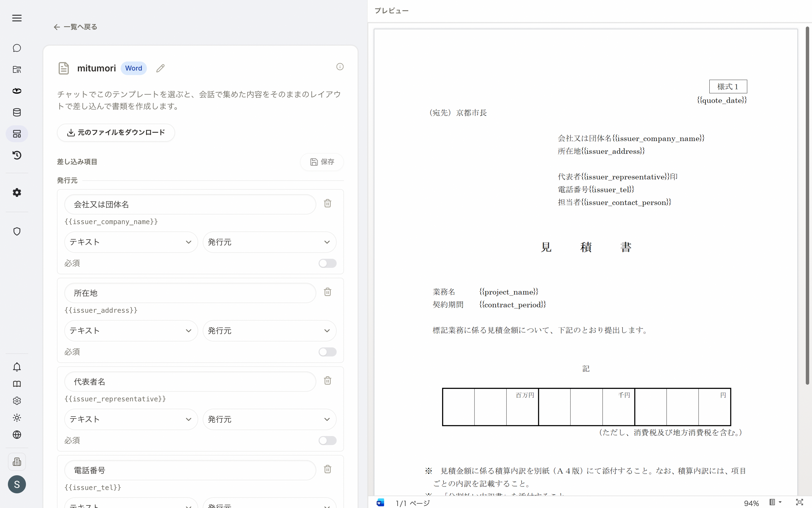Go back via 一覧へ戻る link
Screen dimensions: 812x508
(x=76, y=27)
